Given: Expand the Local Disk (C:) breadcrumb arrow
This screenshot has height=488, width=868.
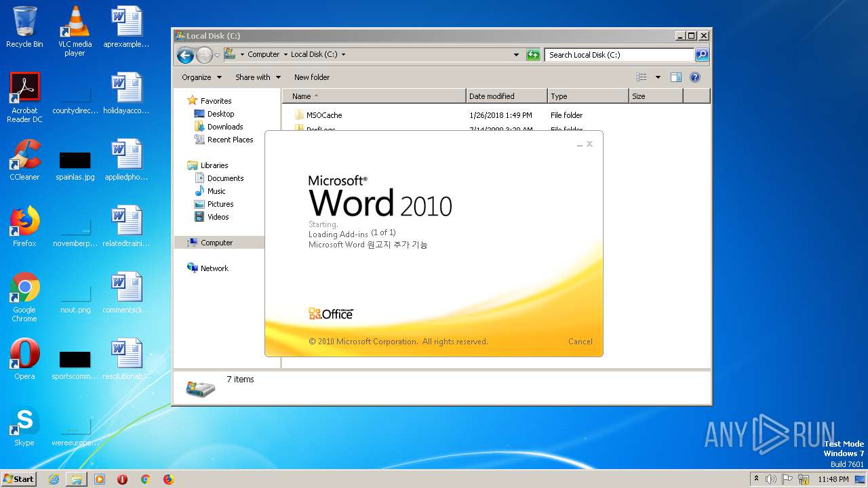Looking at the screenshot, I should [x=343, y=54].
